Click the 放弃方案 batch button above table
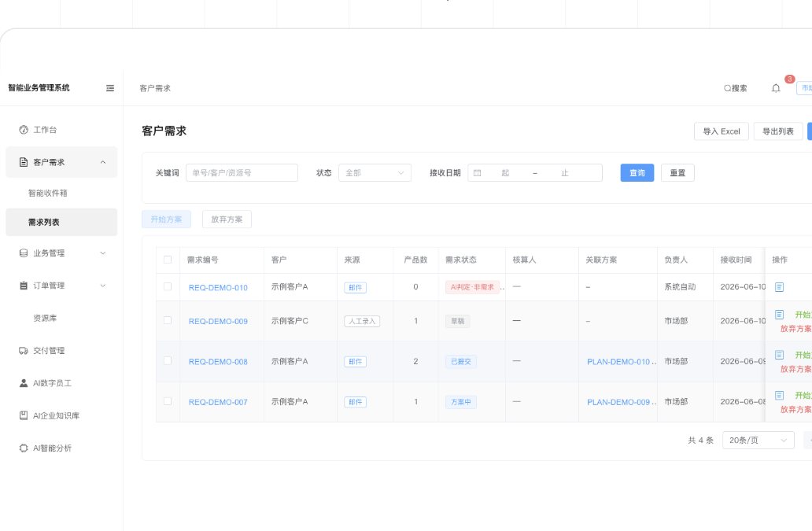Screen dimensions: 812x531 [x=227, y=219]
